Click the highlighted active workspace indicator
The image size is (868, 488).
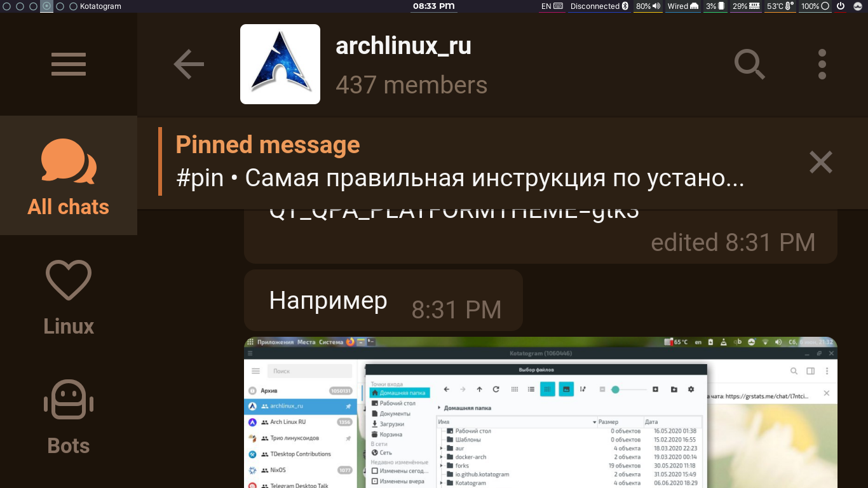pyautogui.click(x=46, y=6)
